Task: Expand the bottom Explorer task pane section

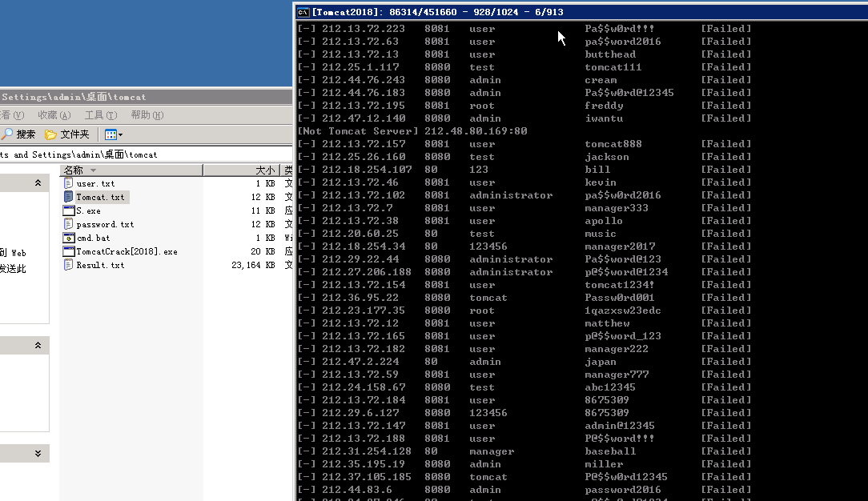Action: [x=38, y=454]
